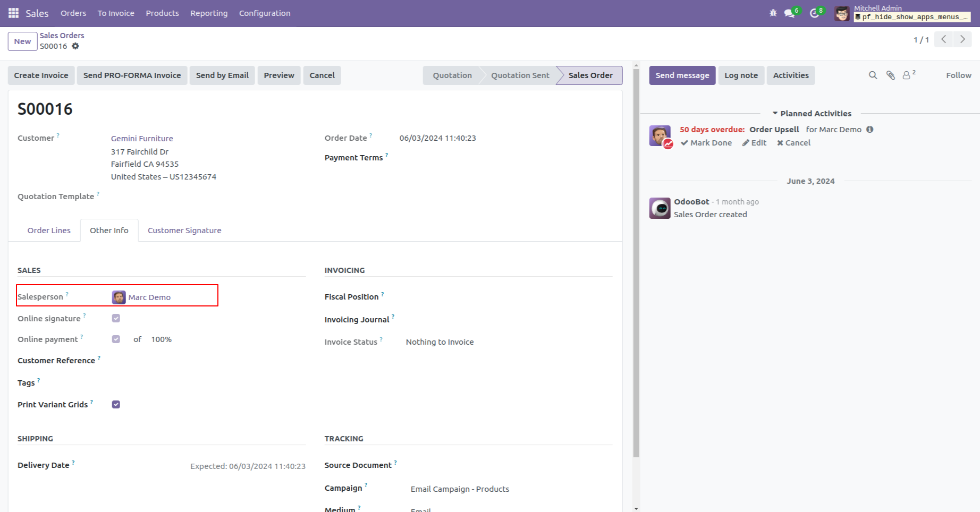Open the chatter search magnifier icon
The width and height of the screenshot is (980, 512).
873,75
